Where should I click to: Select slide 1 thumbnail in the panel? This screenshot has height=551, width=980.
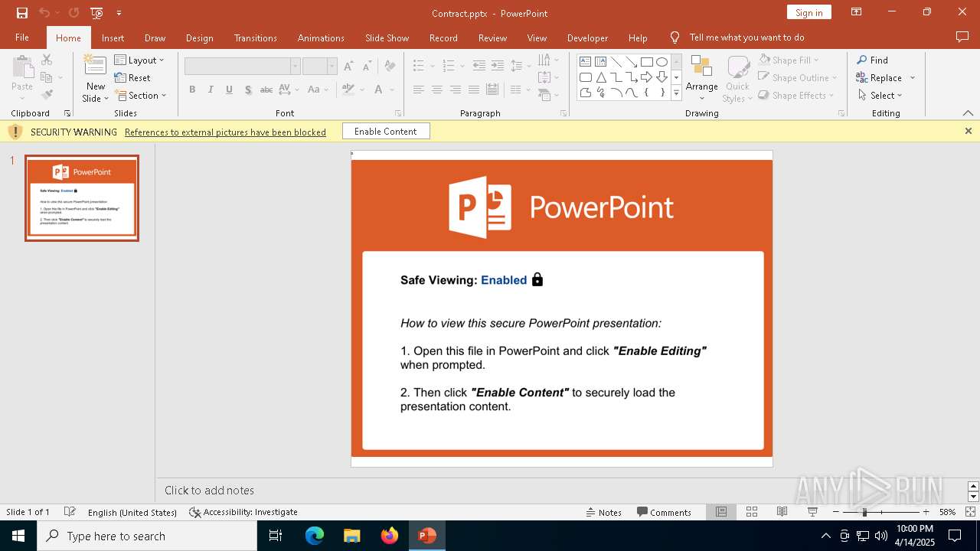[82, 198]
